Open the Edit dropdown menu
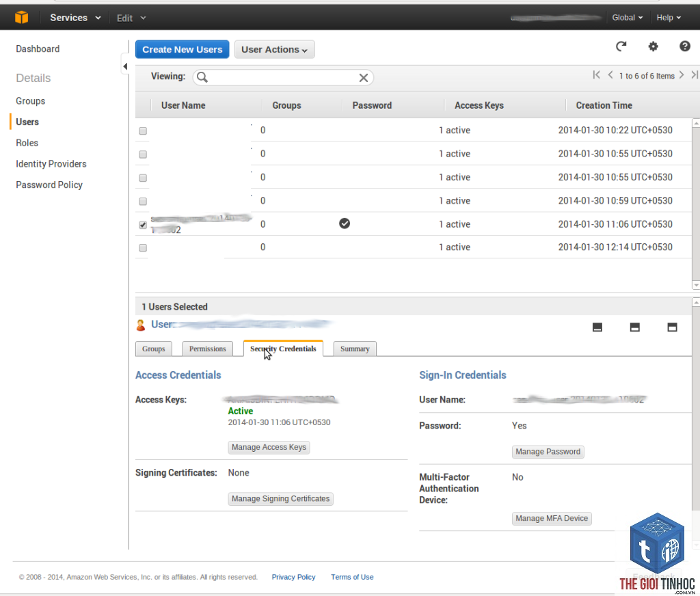 tap(131, 18)
